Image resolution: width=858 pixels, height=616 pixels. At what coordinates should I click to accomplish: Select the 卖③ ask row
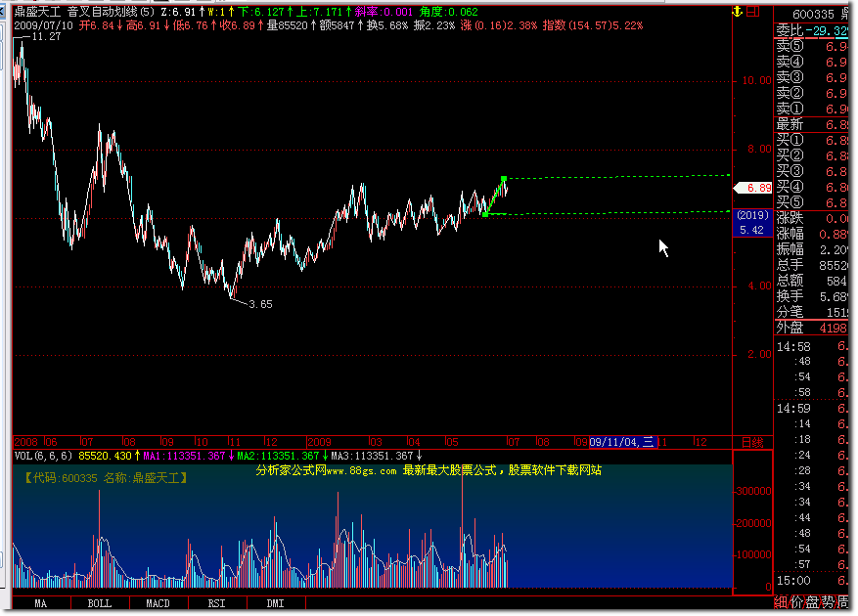[811, 77]
